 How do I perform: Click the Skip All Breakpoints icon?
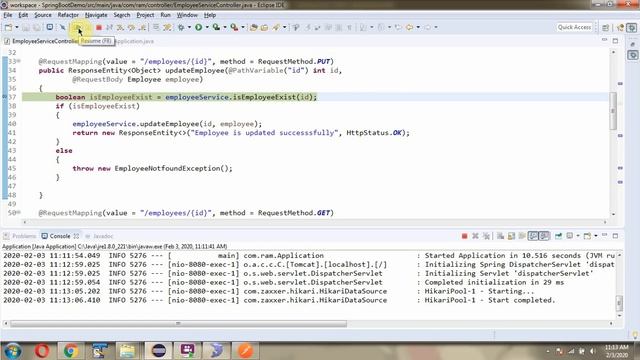(x=62, y=27)
